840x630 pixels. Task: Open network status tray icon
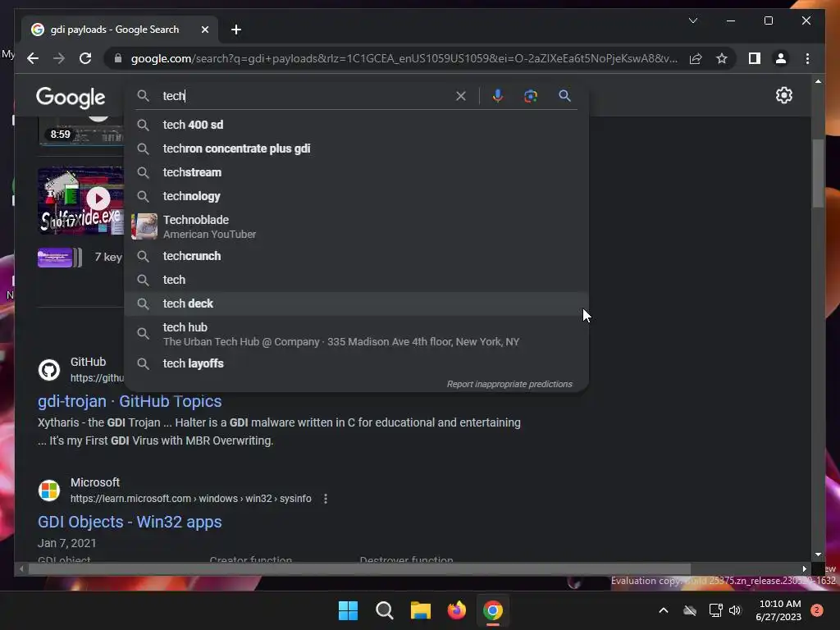[x=715, y=610]
